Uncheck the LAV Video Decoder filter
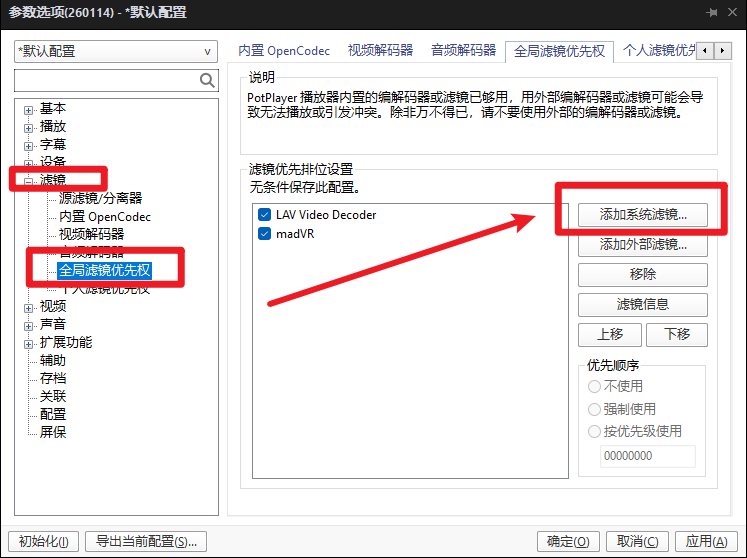This screenshot has width=747, height=558. tap(264, 215)
